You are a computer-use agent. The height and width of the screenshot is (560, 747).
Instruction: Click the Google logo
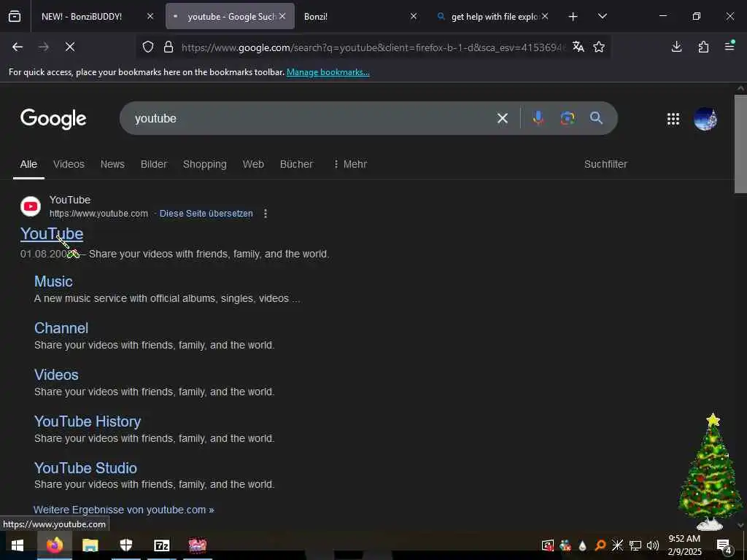[53, 119]
